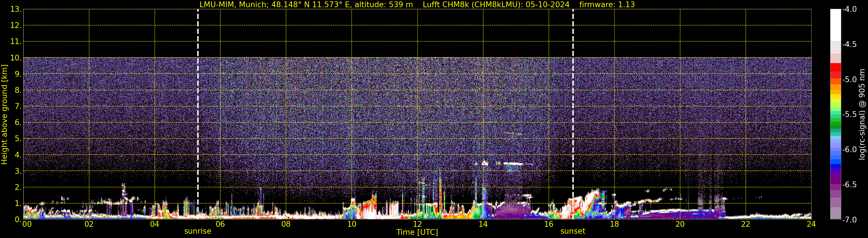Click the "3." height axis tick label

point(18,171)
